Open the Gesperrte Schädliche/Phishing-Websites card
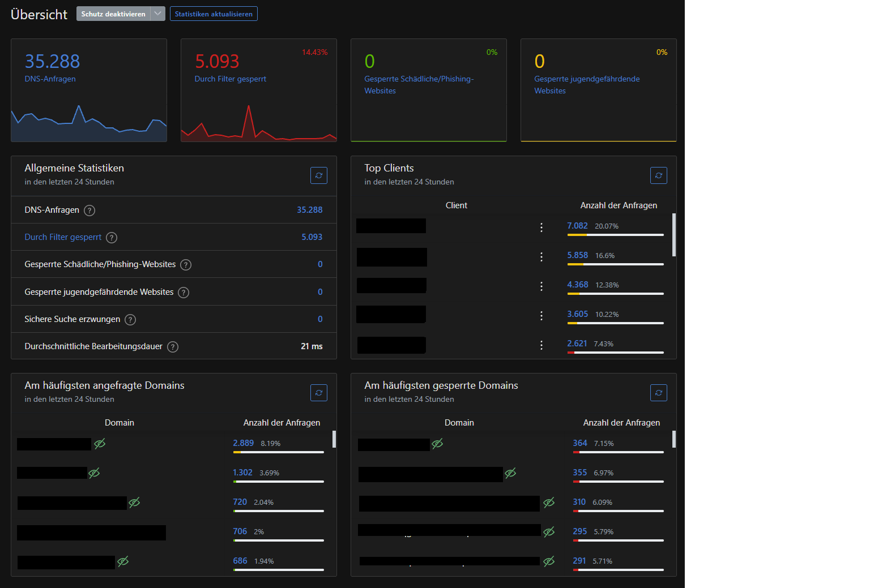 tap(429, 90)
